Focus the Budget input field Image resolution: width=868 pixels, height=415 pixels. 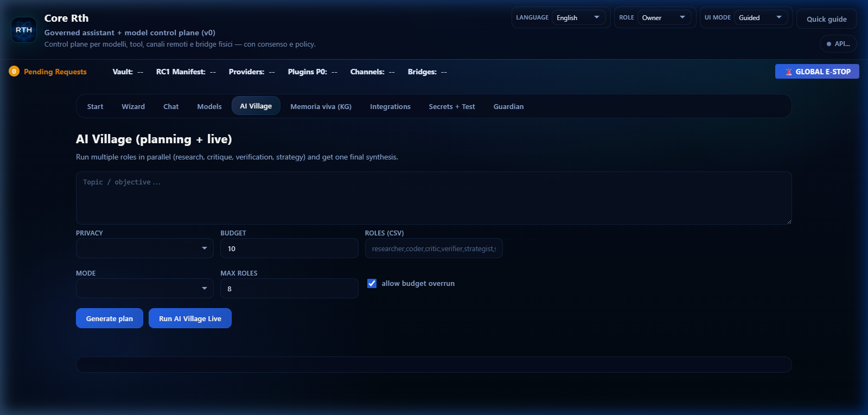click(289, 248)
